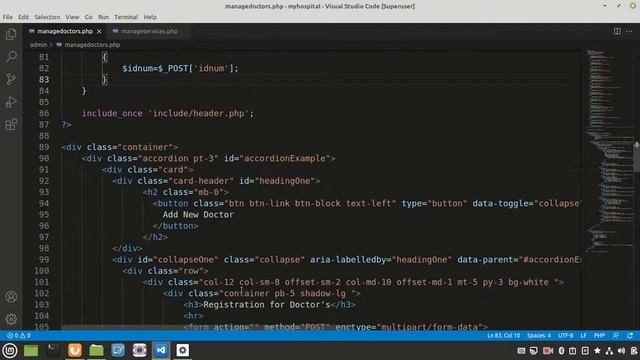640x360 pixels.
Task: Open the File menu
Action: [7, 17]
